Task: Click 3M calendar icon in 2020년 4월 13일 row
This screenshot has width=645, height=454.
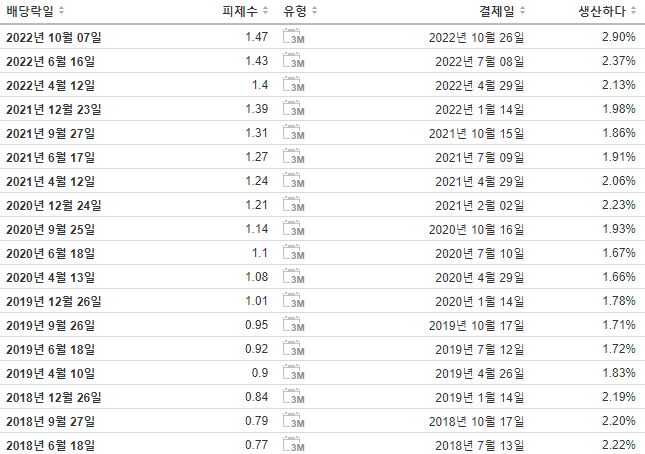Action: click(x=294, y=276)
